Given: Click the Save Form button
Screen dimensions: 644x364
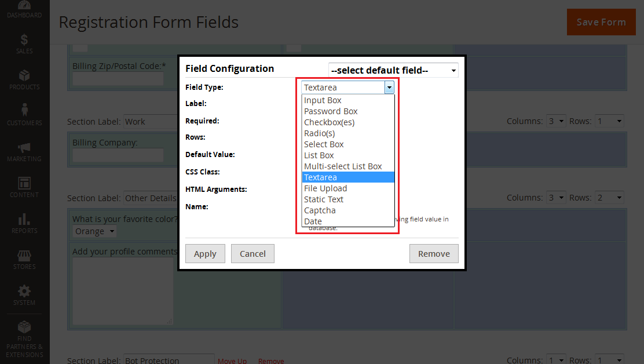Looking at the screenshot, I should tap(601, 21).
